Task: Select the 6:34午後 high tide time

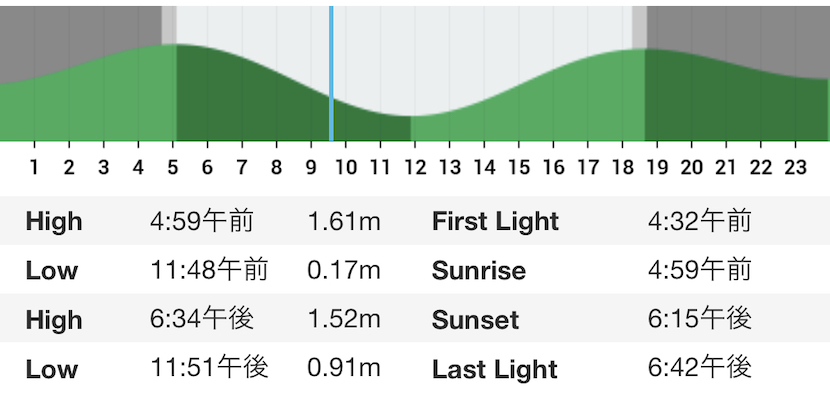Action: pos(202,319)
